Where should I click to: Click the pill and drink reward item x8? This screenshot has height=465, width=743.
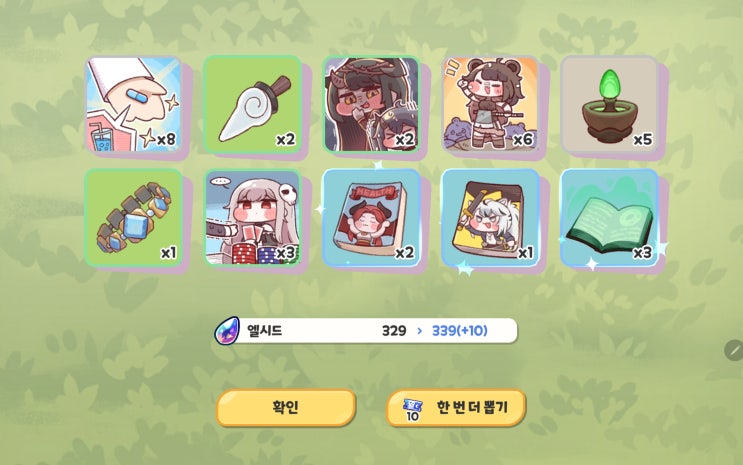tap(134, 104)
